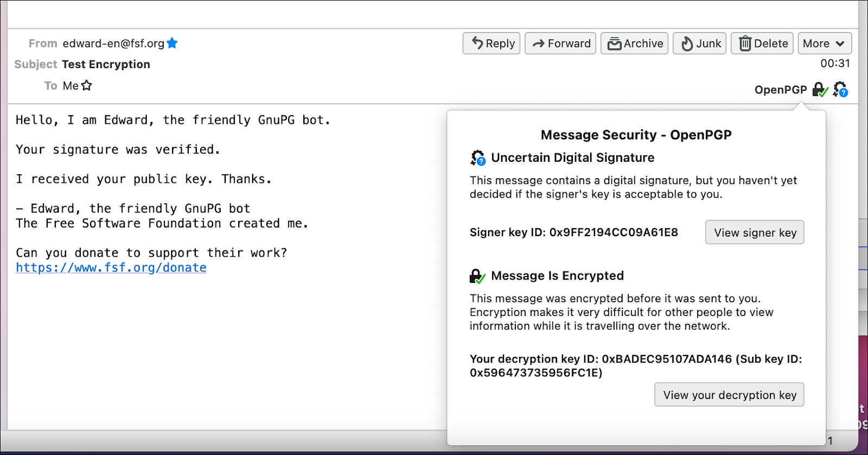The image size is (868, 455).
Task: Click View your decryption key button
Action: pyautogui.click(x=729, y=395)
